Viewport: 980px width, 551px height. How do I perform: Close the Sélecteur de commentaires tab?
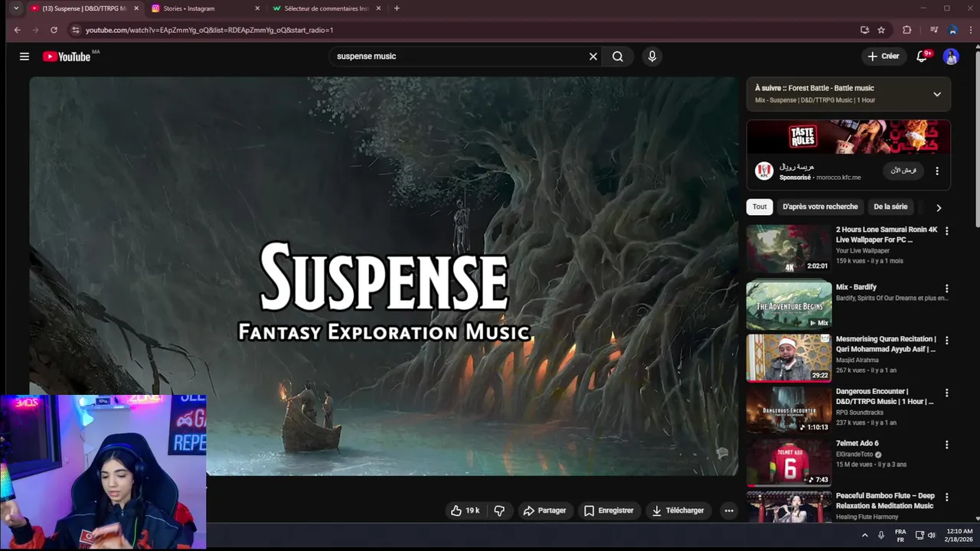pos(377,8)
